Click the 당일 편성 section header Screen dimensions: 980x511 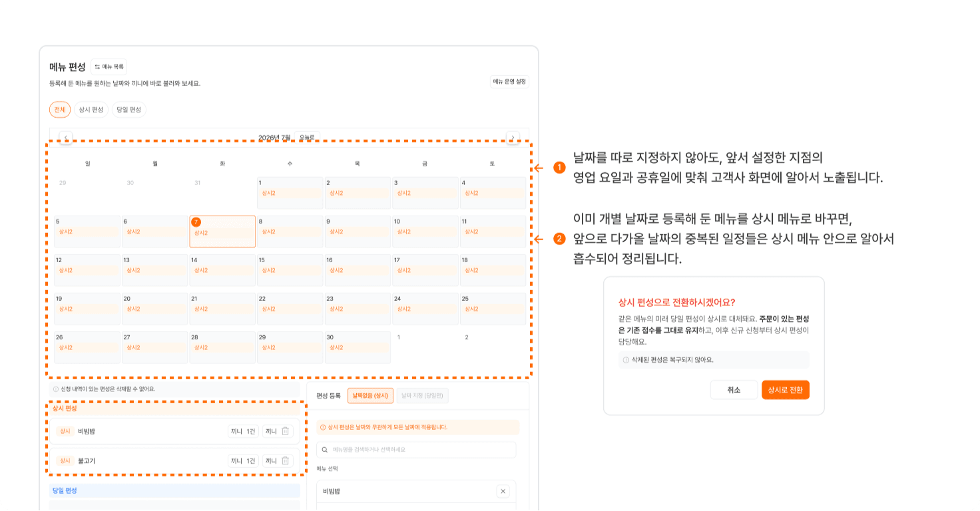pyautogui.click(x=174, y=490)
